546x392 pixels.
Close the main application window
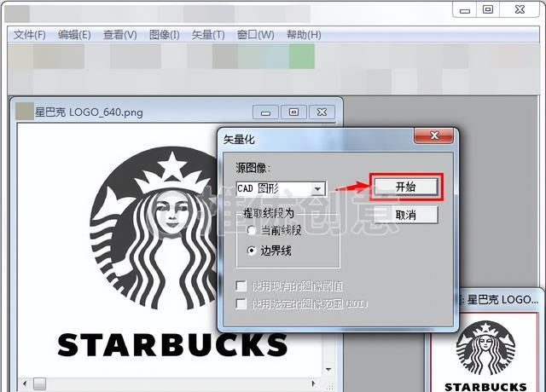pyautogui.click(x=520, y=9)
